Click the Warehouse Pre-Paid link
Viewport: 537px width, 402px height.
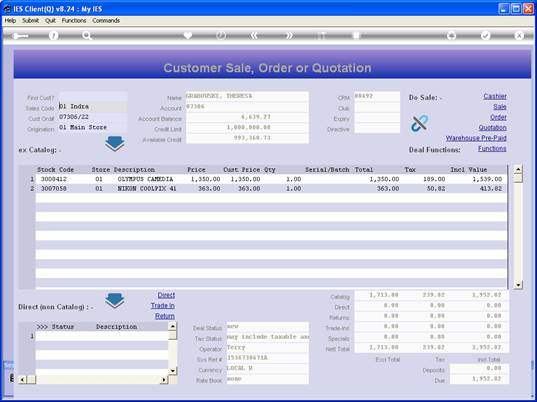(476, 138)
